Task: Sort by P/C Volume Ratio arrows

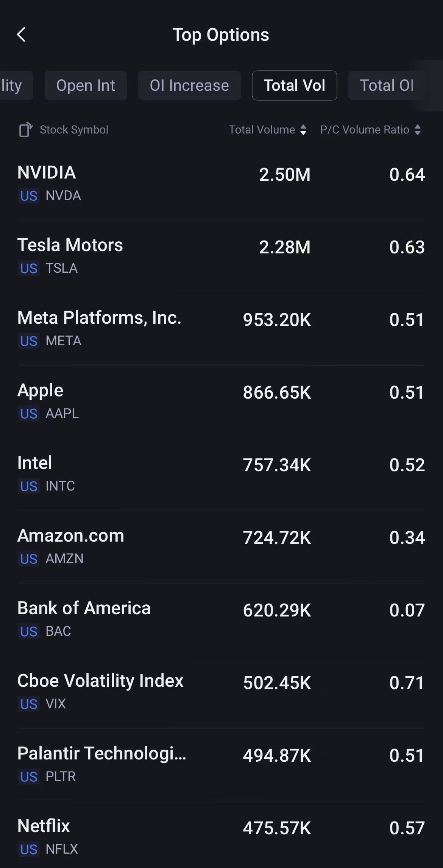Action: click(417, 130)
